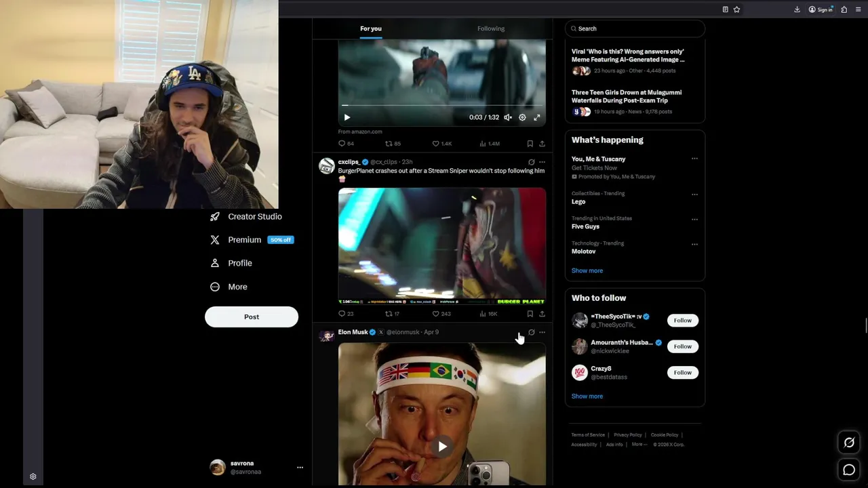
Task: Open more options on Elon Musk post
Action: (542, 332)
